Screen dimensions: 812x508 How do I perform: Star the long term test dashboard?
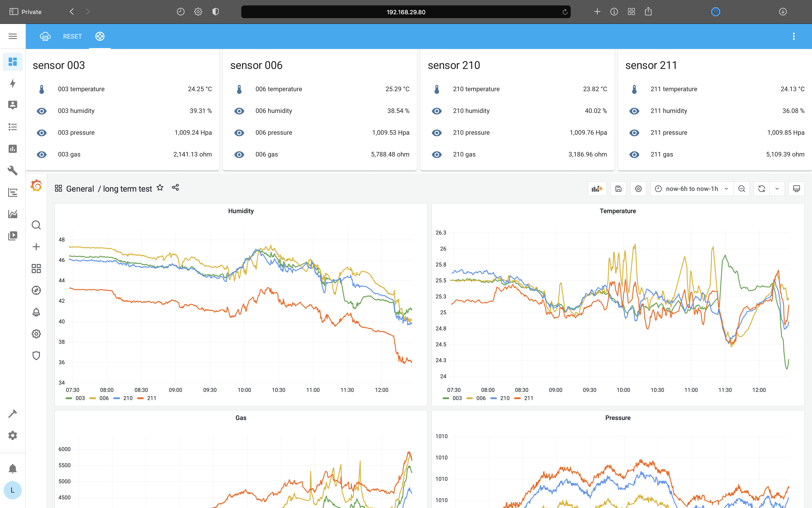(x=160, y=188)
